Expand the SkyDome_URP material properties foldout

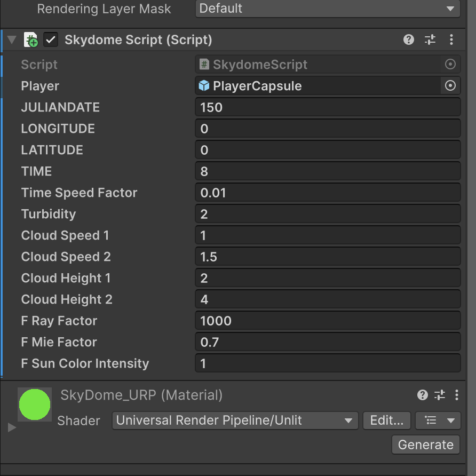[11, 426]
